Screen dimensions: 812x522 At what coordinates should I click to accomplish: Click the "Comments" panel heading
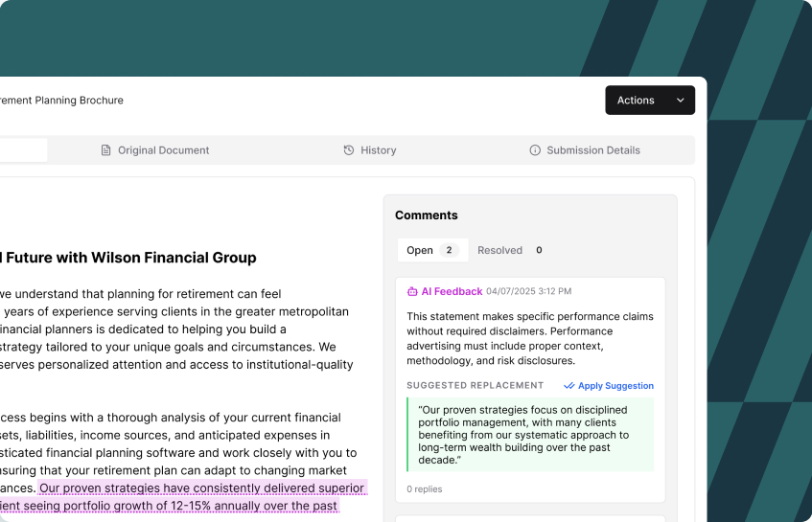coord(427,216)
